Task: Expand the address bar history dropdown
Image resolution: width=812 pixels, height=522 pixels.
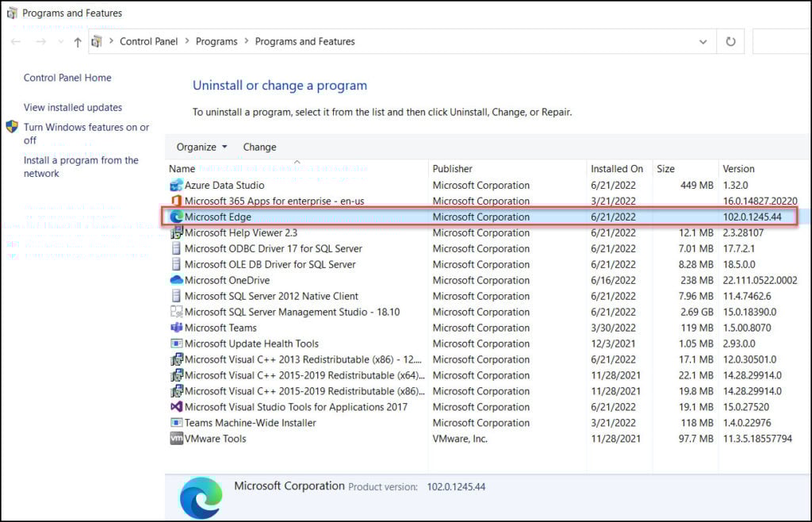Action: coord(703,41)
